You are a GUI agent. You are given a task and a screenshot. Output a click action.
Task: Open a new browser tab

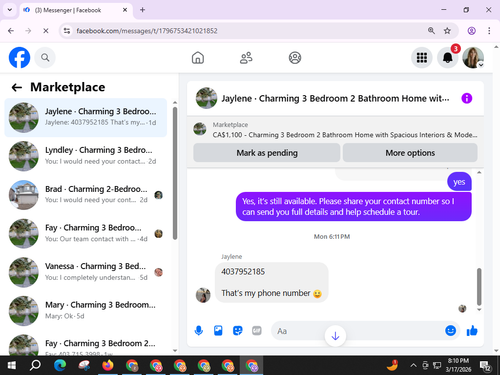tap(142, 10)
